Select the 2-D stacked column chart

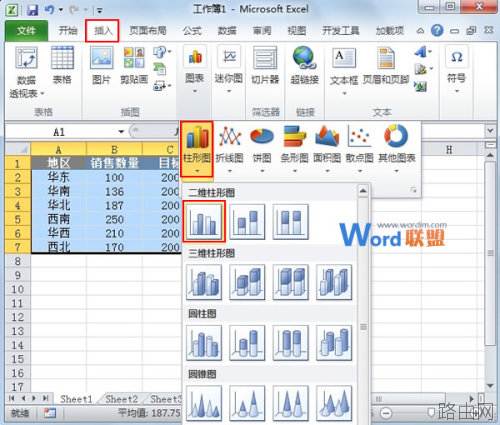click(x=247, y=222)
